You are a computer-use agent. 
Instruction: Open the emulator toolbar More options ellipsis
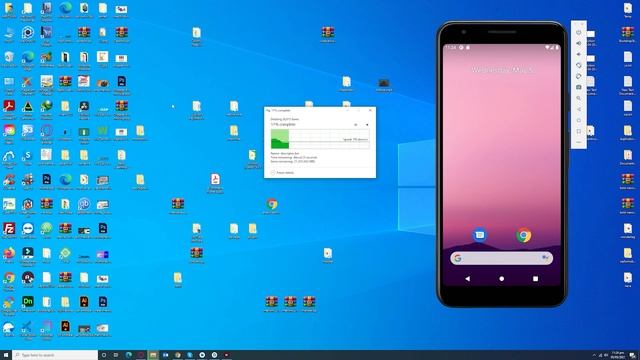pyautogui.click(x=578, y=142)
